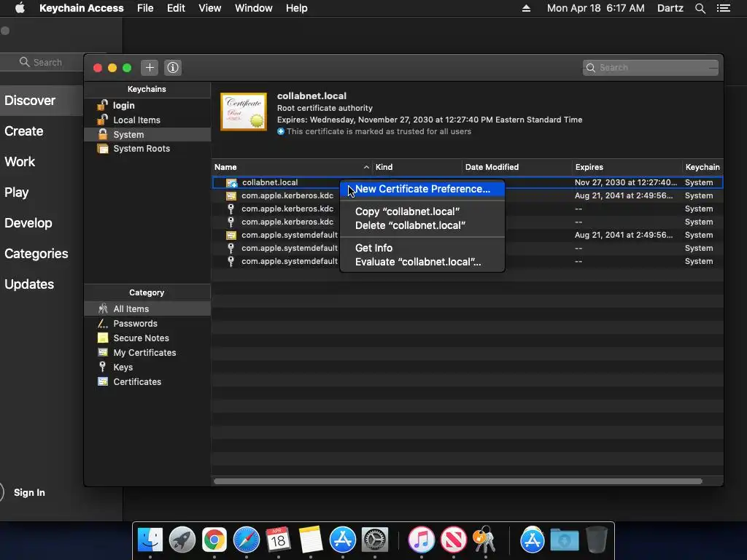Viewport: 747px width, 560px height.
Task: Click the Keychain Access search field
Action: click(650, 68)
